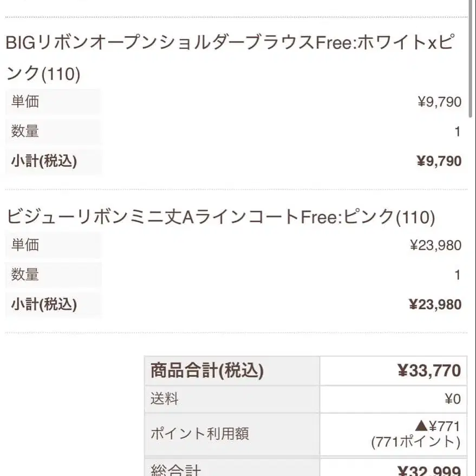
Task: Click the bold ¥23,980 coat subtotal
Action: pyautogui.click(x=435, y=304)
